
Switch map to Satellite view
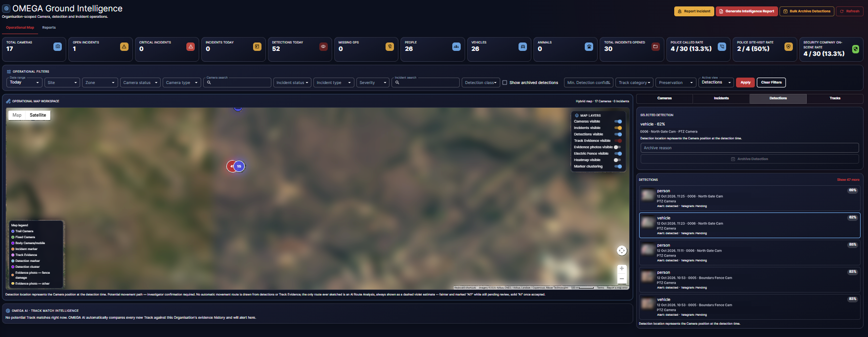(x=38, y=115)
